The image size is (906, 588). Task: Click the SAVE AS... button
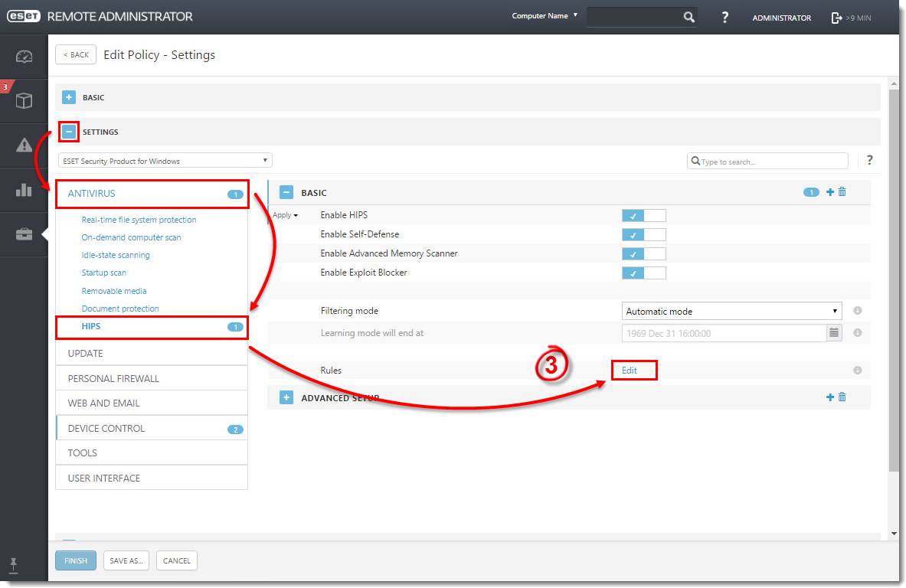(x=126, y=560)
